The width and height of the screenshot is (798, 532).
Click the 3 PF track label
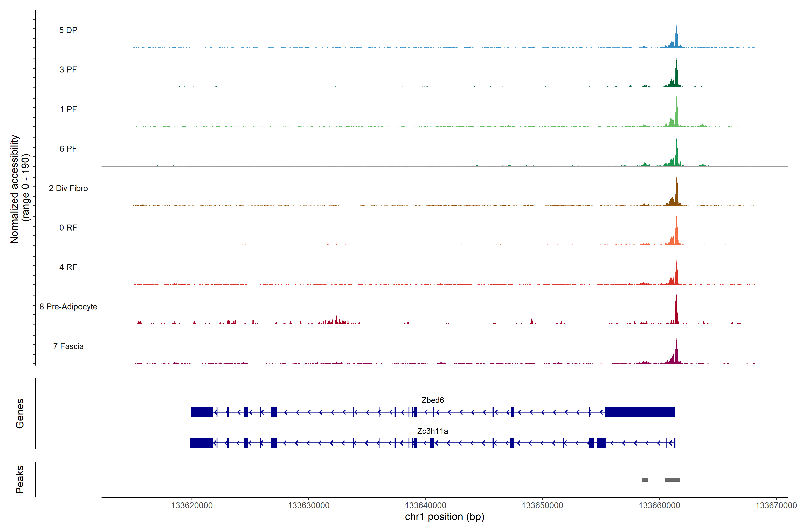coord(68,70)
